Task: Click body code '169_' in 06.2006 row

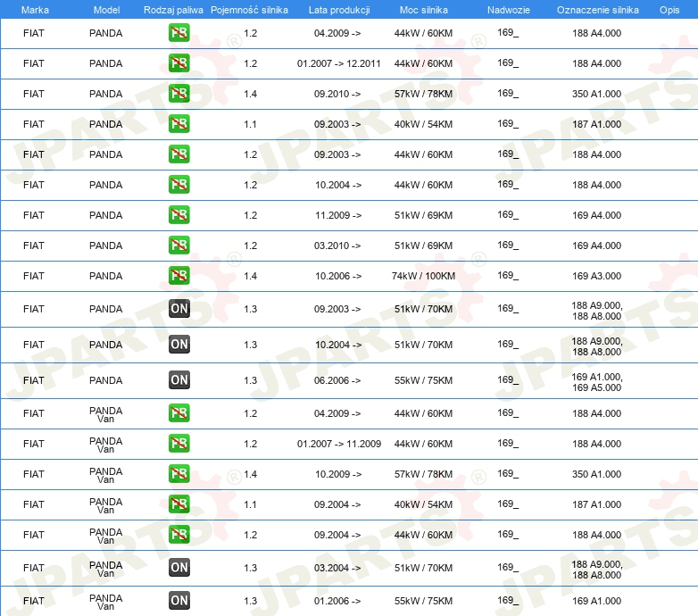Action: (x=508, y=379)
